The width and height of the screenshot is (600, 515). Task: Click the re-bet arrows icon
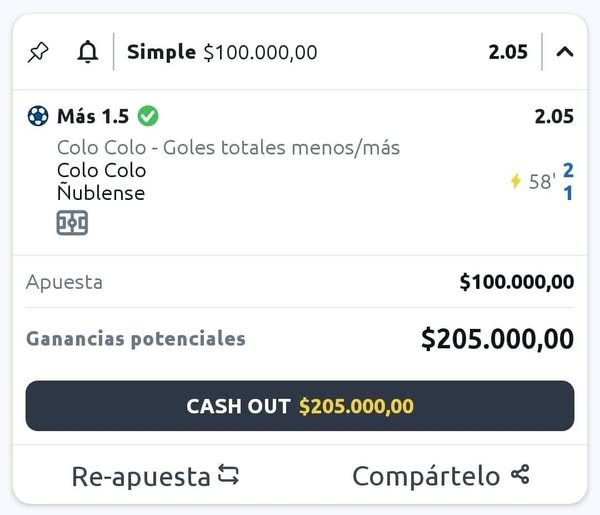(x=229, y=476)
